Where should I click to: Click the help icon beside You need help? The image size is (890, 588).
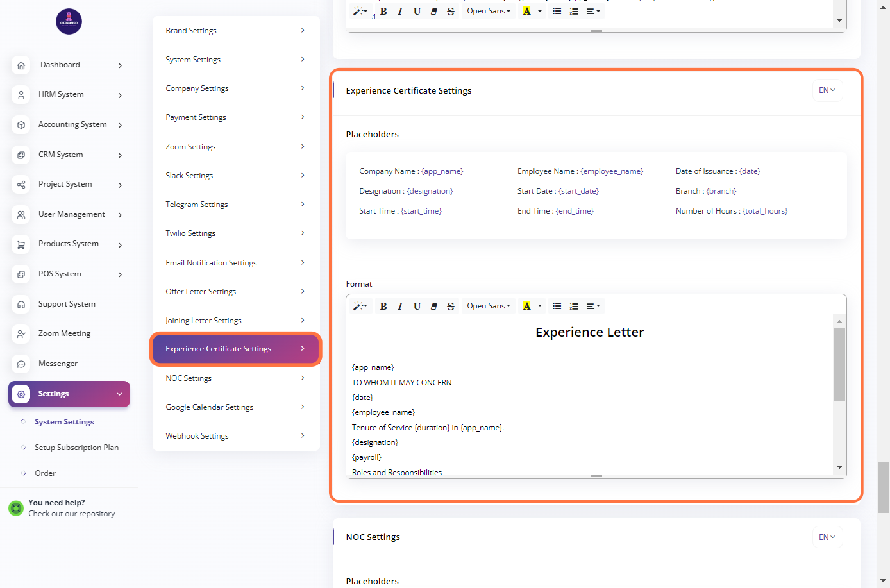coord(16,508)
